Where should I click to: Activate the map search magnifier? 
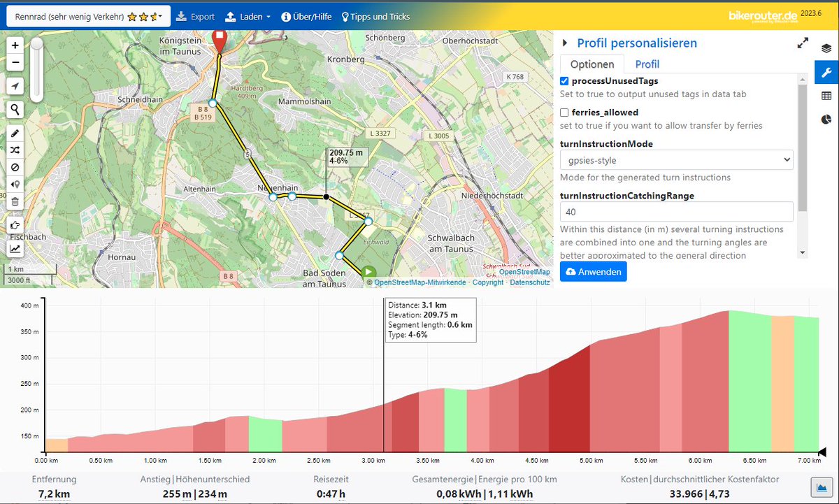point(15,109)
